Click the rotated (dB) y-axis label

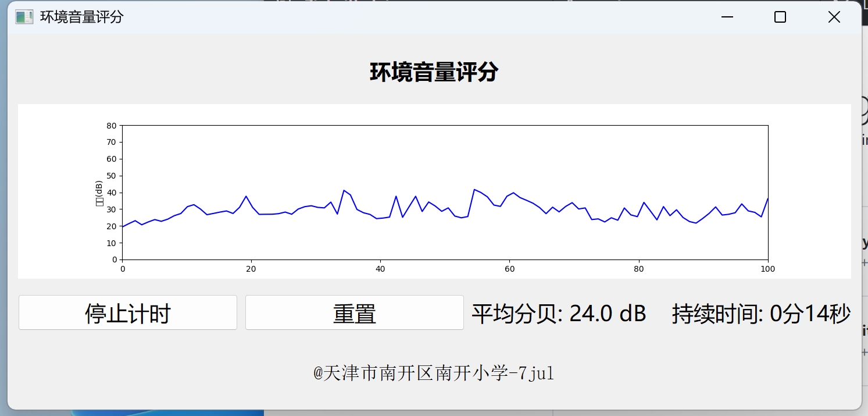[x=99, y=193]
